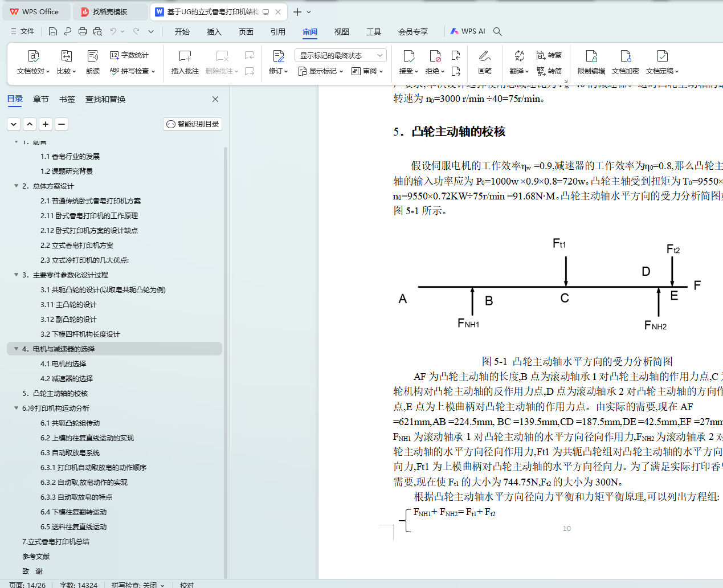
Task: Open Print Preview from quick access toolbar
Action: pyautogui.click(x=97, y=31)
